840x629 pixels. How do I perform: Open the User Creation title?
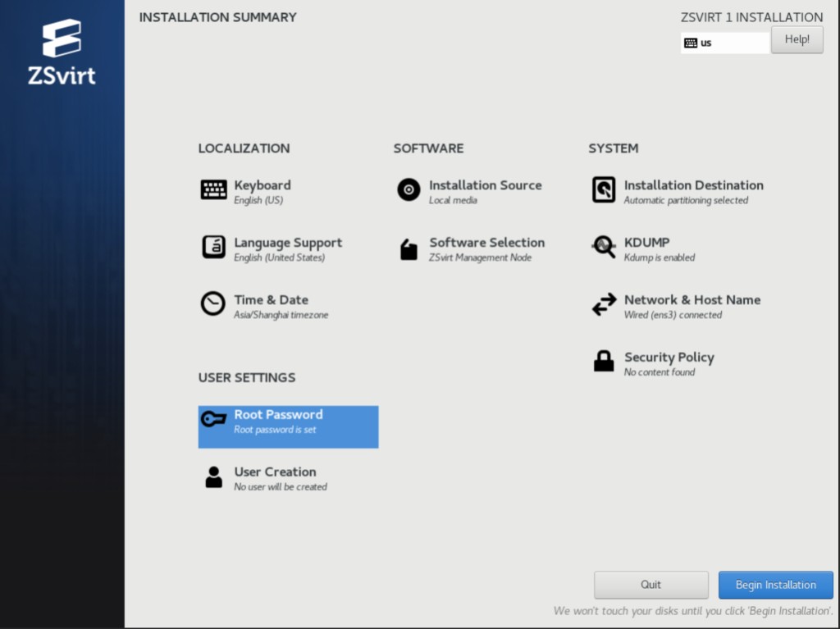(276, 472)
